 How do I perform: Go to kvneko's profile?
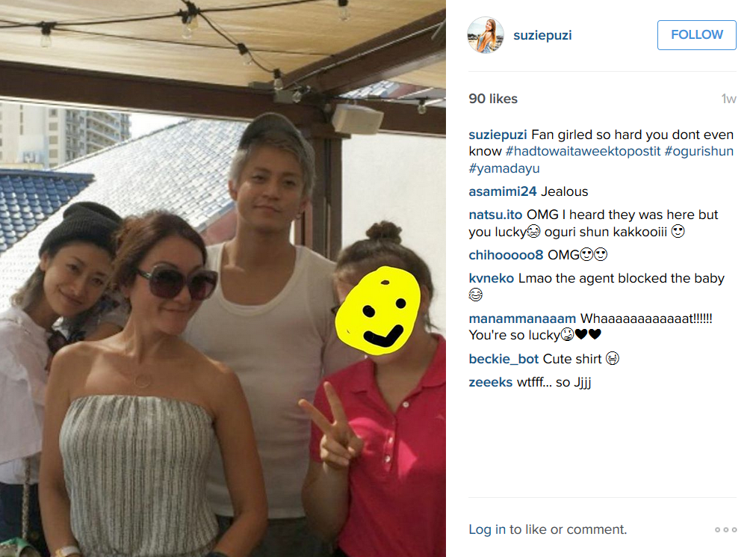(492, 278)
